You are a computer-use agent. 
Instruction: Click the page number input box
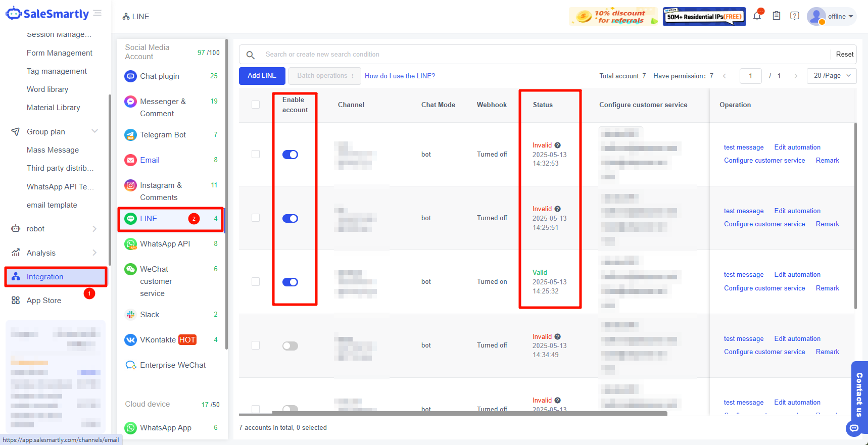tap(750, 76)
